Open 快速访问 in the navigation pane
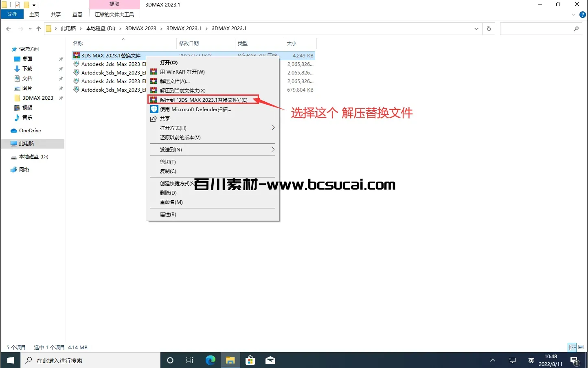This screenshot has height=368, width=588. pyautogui.click(x=29, y=49)
